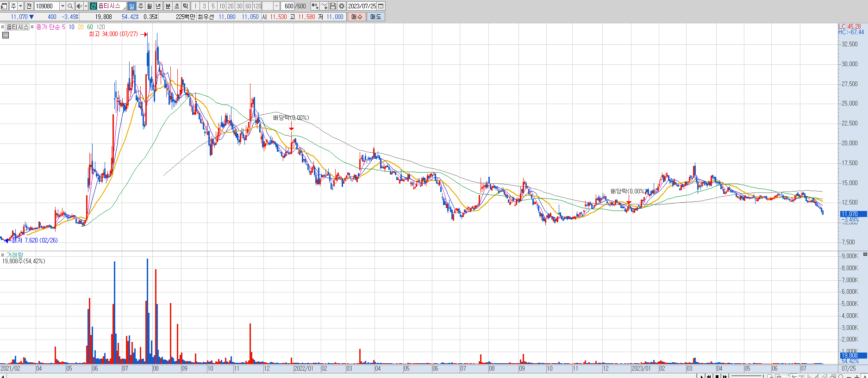
Task: Choose the 20 interval button
Action: [x=231, y=6]
